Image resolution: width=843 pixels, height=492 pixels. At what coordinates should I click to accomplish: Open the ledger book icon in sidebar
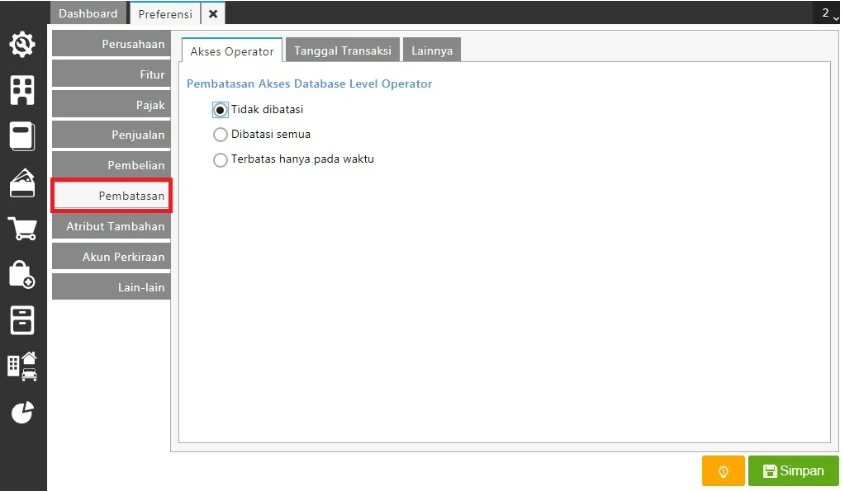point(22,136)
